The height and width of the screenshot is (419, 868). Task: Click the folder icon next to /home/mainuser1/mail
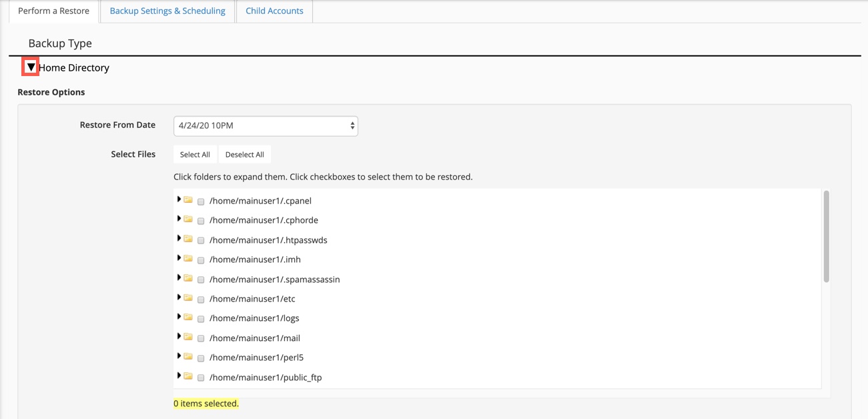point(188,337)
